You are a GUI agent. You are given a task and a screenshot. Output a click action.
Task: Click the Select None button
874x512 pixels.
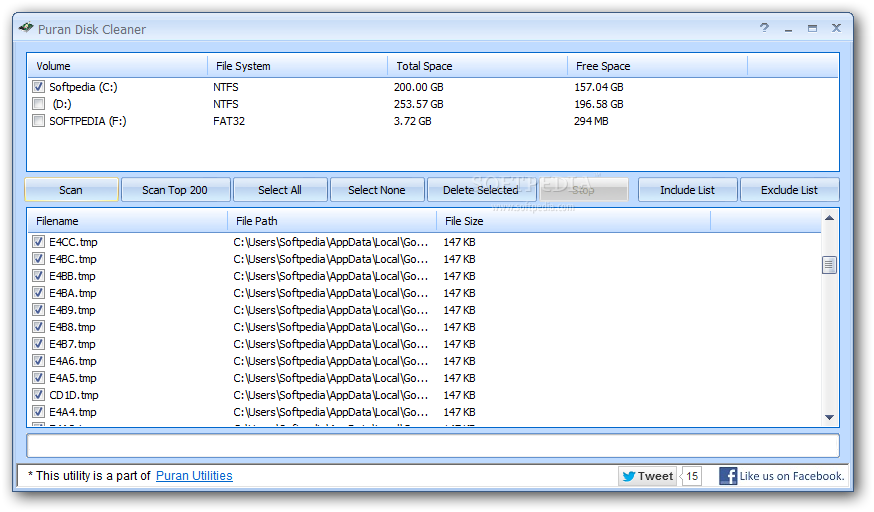(x=377, y=190)
